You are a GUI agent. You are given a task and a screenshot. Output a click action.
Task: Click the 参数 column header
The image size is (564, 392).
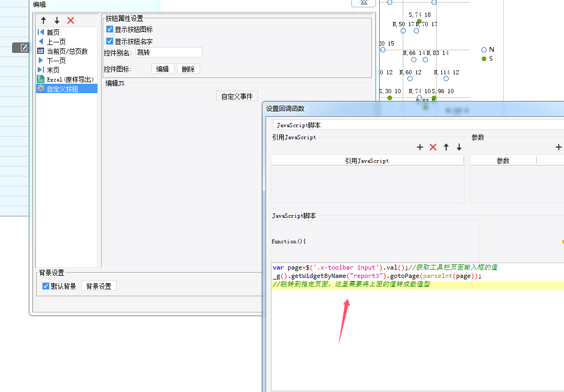coord(503,160)
